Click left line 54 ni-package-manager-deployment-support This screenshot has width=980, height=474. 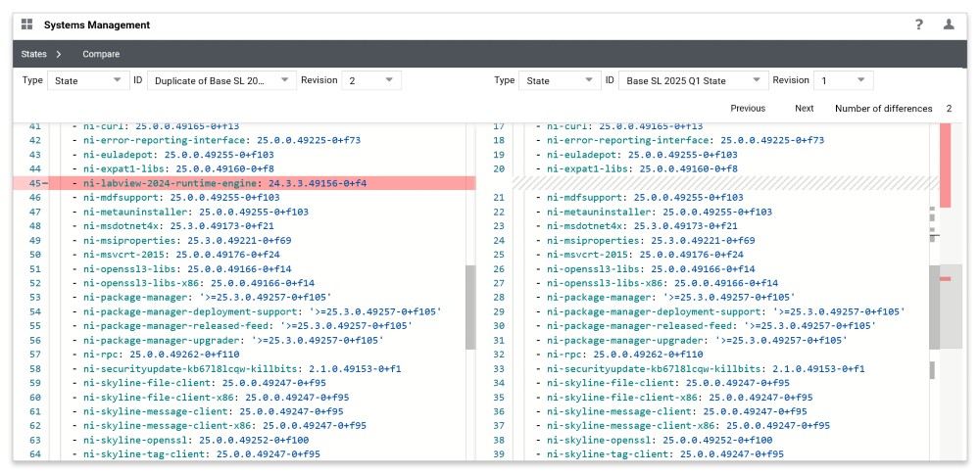263,311
